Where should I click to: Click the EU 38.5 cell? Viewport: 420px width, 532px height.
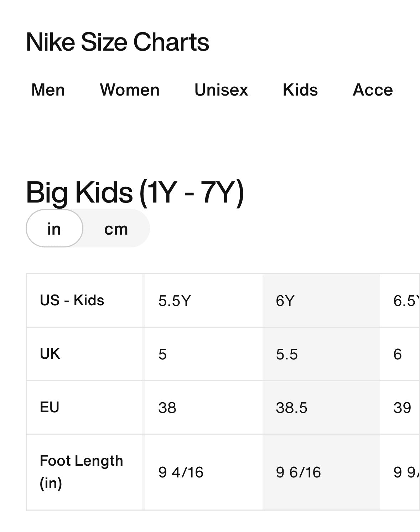pos(291,408)
